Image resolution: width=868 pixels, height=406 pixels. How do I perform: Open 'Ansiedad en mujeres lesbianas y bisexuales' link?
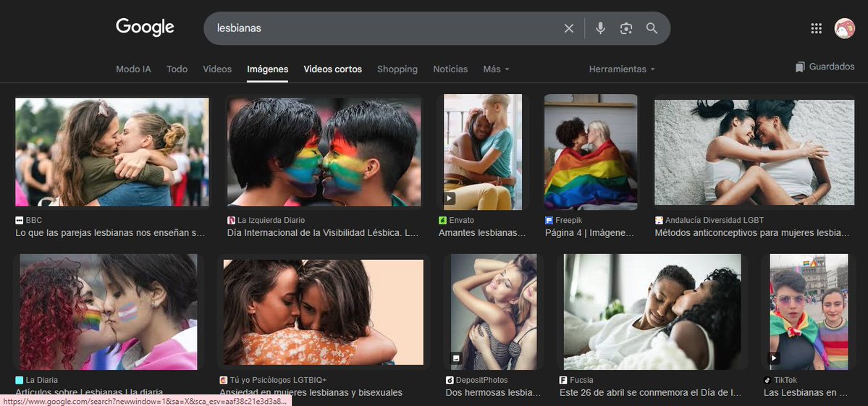pos(311,393)
